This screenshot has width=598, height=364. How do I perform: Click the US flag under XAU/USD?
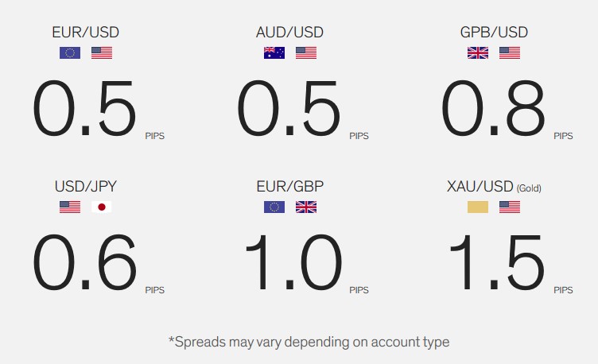[510, 207]
